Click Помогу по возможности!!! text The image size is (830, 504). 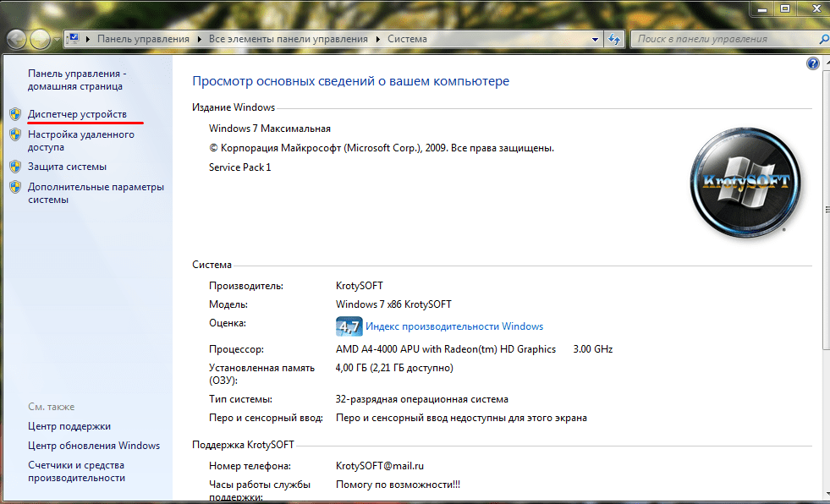(398, 485)
